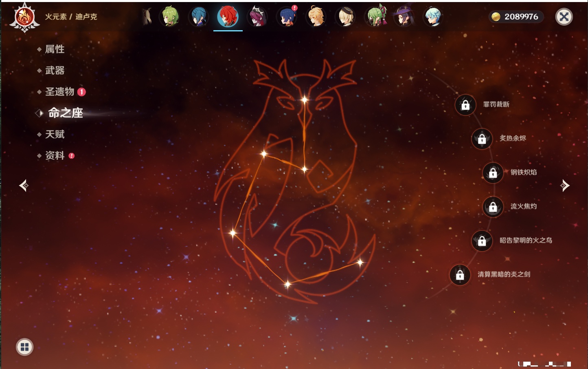Viewport: 588px width, 369px height.
Task: Click the lock icon for 钢铁炽焰
Action: pos(493,173)
